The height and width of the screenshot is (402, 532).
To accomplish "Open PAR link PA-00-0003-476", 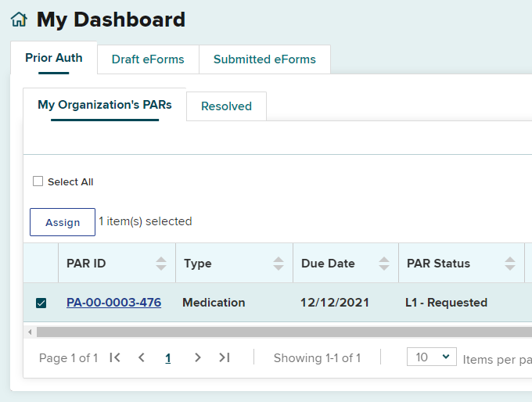I will [x=113, y=303].
